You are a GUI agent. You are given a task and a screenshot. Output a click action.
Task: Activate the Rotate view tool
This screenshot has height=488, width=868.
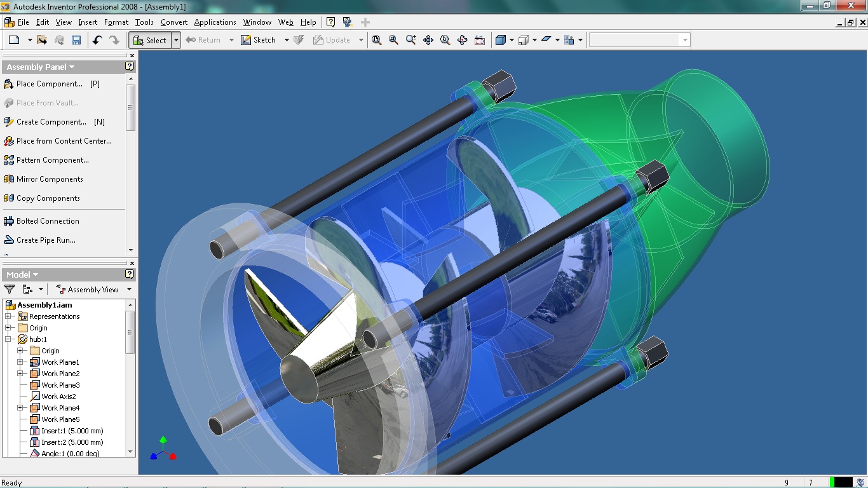(x=463, y=40)
